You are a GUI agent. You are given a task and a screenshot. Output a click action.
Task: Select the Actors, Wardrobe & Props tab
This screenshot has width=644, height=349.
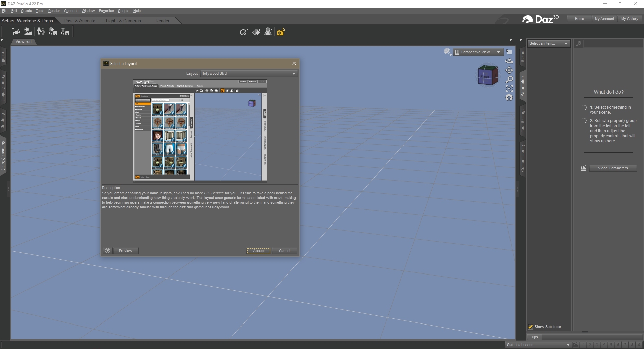pos(28,21)
